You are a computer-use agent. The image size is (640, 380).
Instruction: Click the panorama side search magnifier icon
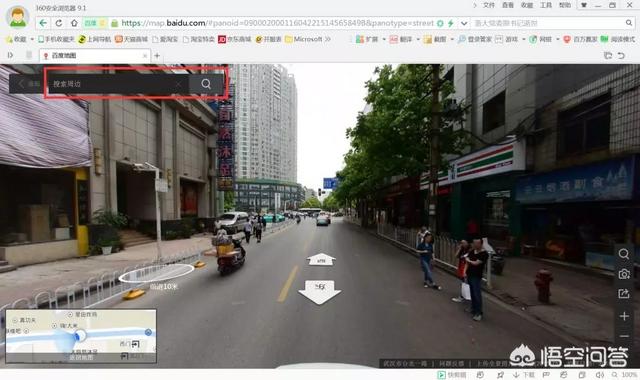[624, 254]
